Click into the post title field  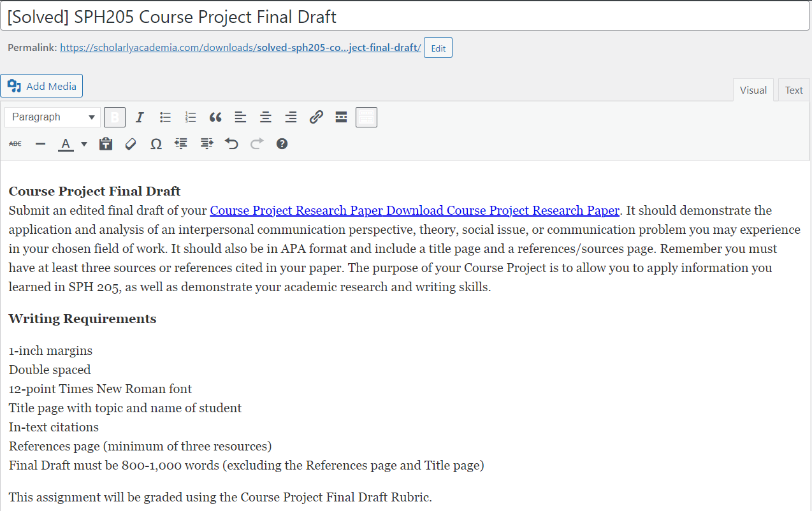[x=405, y=17]
